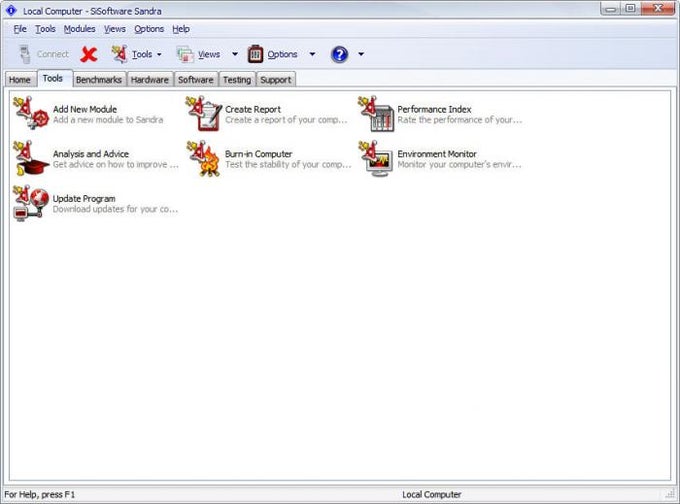The image size is (680, 504).
Task: Click the Options toolbar button label
Action: coord(282,55)
